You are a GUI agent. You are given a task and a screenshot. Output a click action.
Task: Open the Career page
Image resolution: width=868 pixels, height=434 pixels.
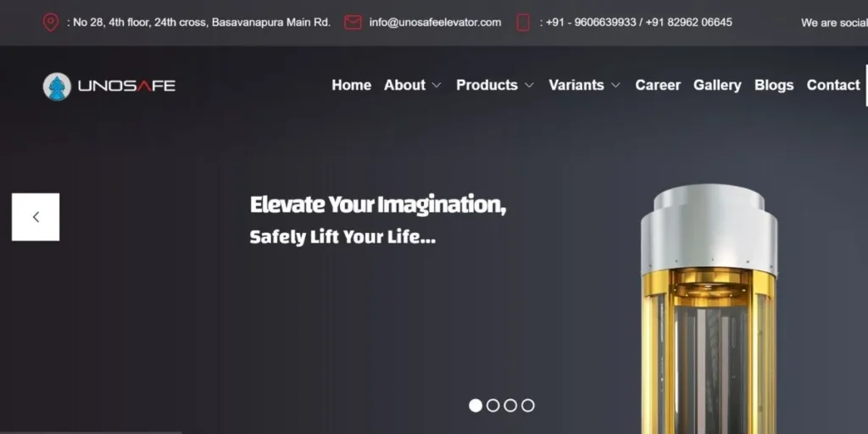click(658, 85)
